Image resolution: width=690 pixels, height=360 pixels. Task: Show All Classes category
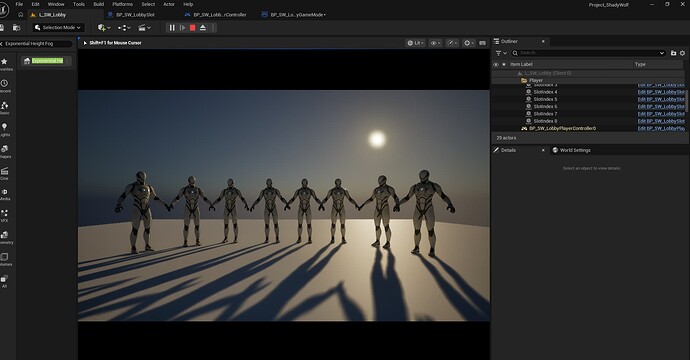click(x=5, y=281)
